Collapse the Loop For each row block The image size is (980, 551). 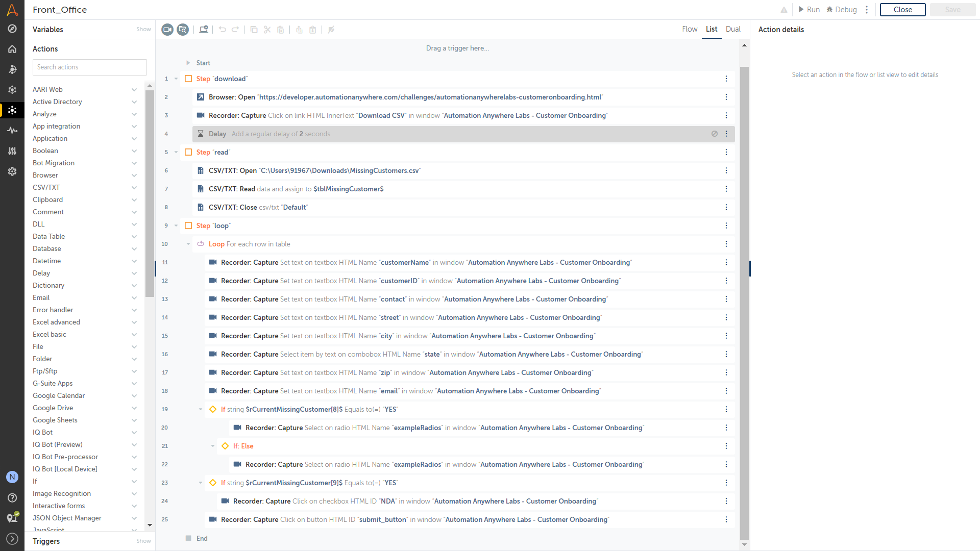point(188,244)
